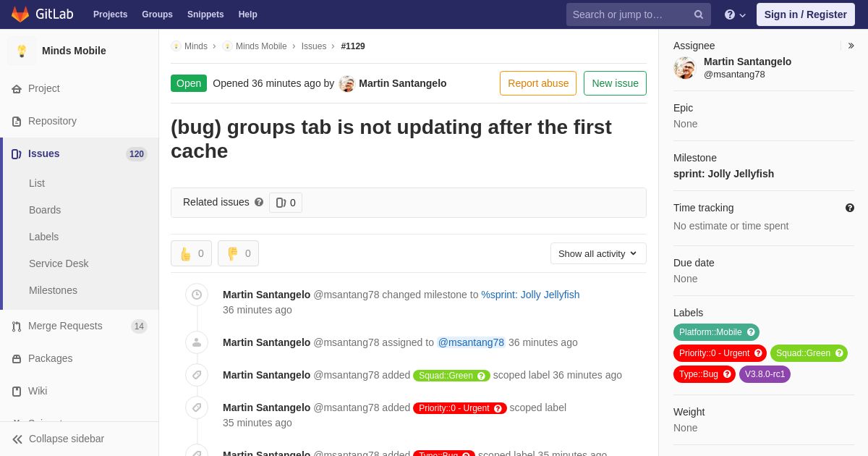This screenshot has width=868, height=456.
Task: Click New issue button
Action: pyautogui.click(x=615, y=83)
